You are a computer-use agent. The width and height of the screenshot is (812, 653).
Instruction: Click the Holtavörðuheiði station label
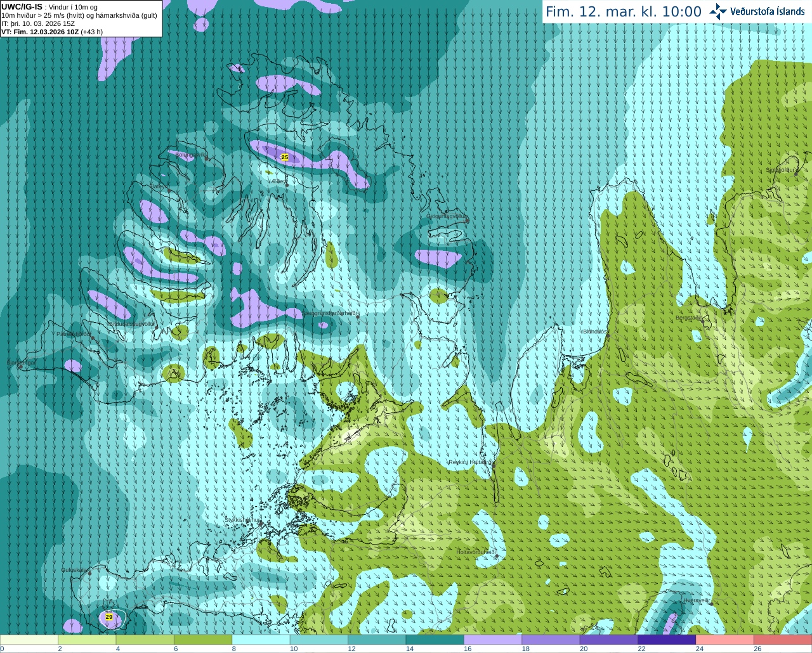click(x=476, y=552)
